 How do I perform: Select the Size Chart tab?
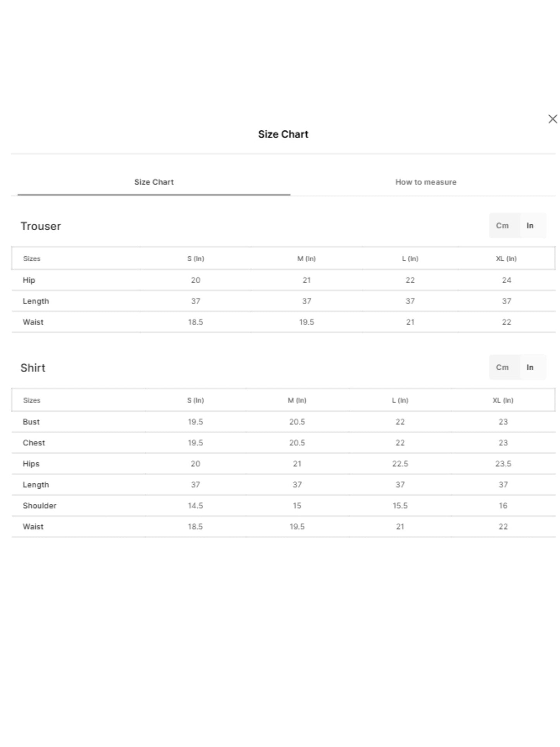point(154,182)
